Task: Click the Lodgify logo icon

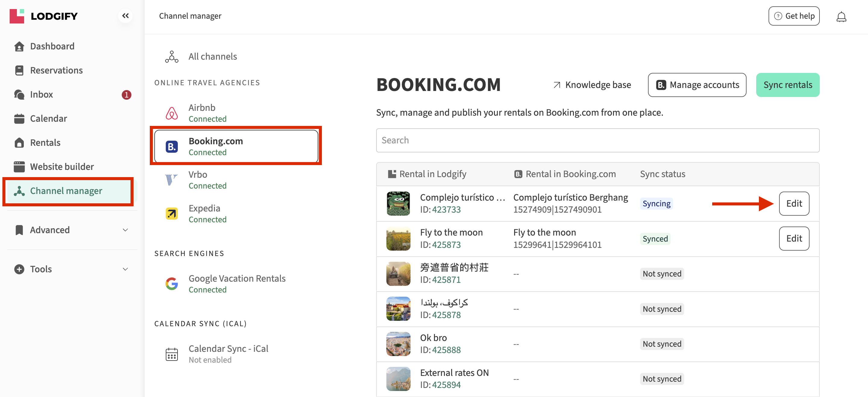Action: (17, 16)
